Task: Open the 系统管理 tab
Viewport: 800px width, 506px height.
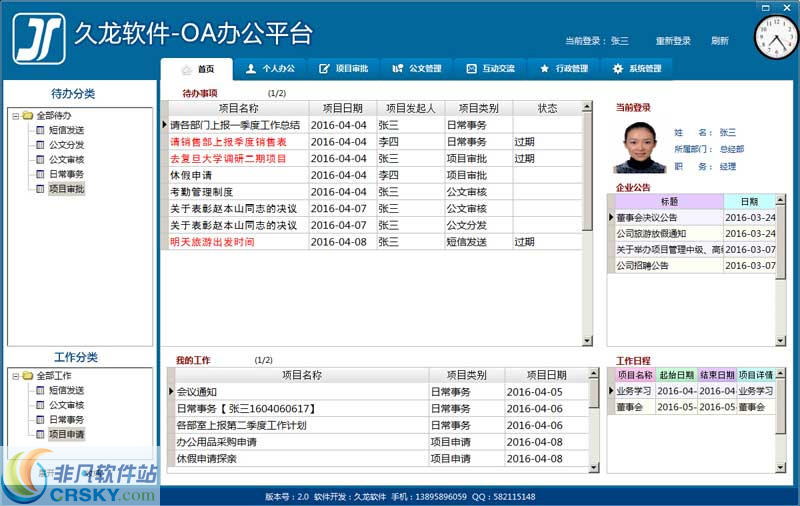Action: pos(637,68)
